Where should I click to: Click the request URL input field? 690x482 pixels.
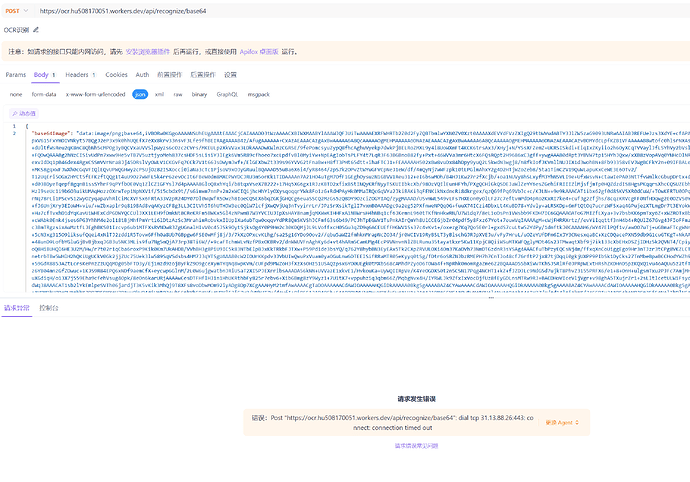tap(363, 11)
